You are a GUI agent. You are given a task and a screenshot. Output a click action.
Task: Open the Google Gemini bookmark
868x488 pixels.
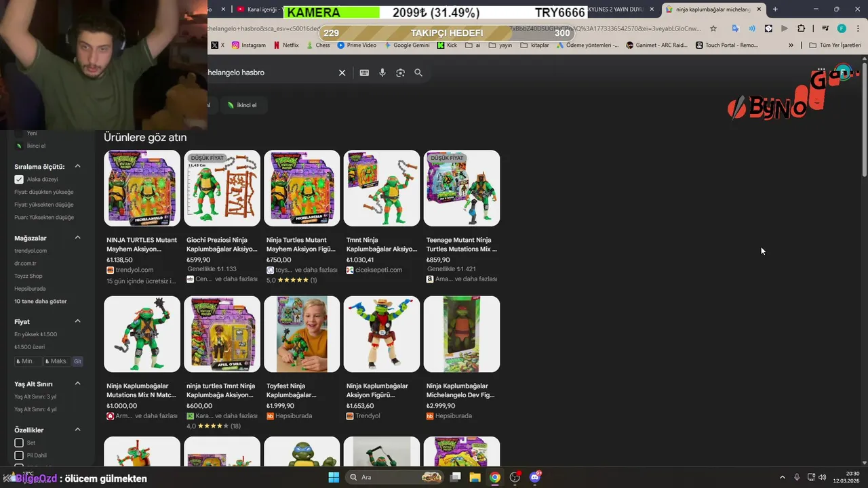point(407,45)
